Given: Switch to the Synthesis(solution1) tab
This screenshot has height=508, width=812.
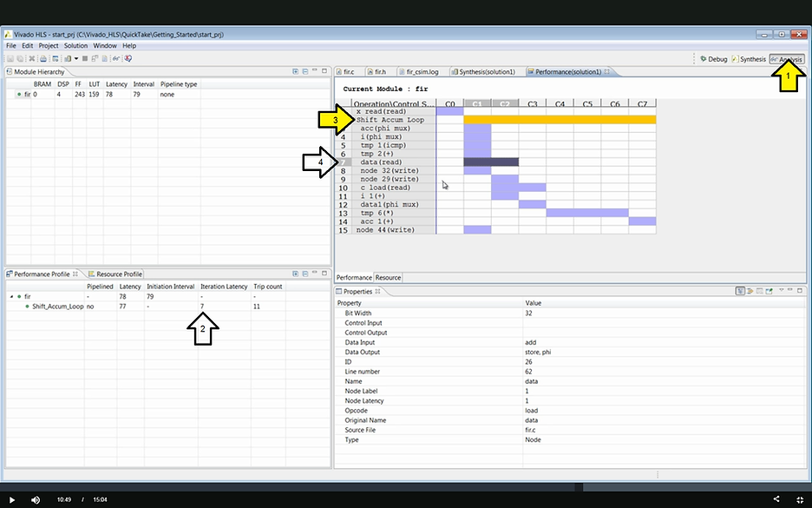Looking at the screenshot, I should pos(486,71).
